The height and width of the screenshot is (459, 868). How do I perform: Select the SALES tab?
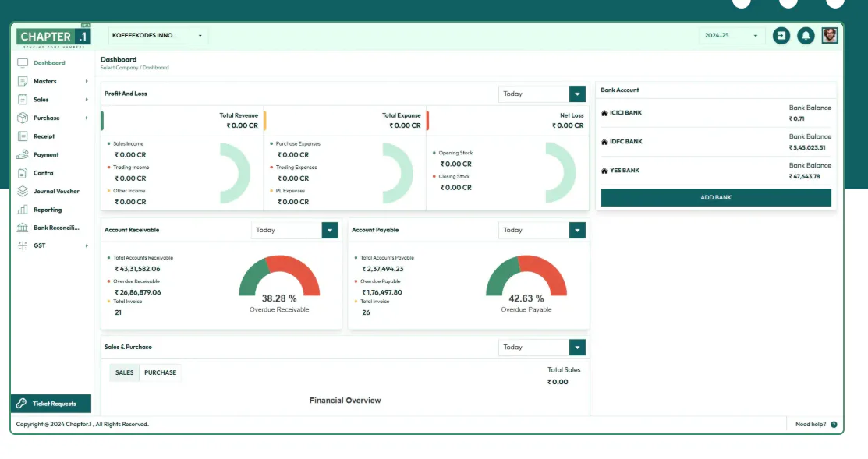click(x=124, y=372)
